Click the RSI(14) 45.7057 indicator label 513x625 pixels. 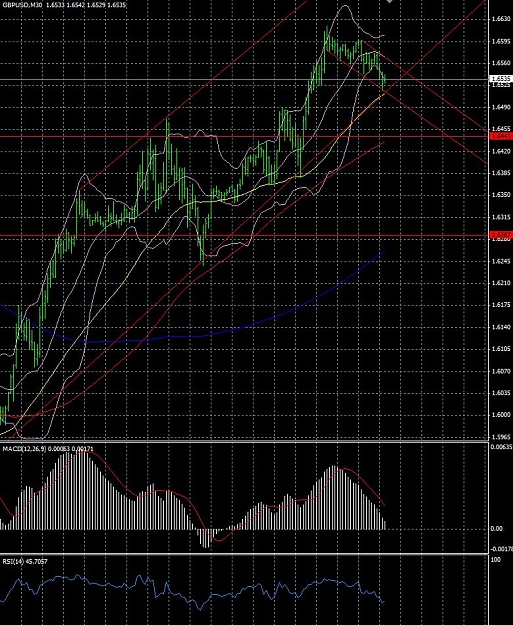pyautogui.click(x=25, y=562)
